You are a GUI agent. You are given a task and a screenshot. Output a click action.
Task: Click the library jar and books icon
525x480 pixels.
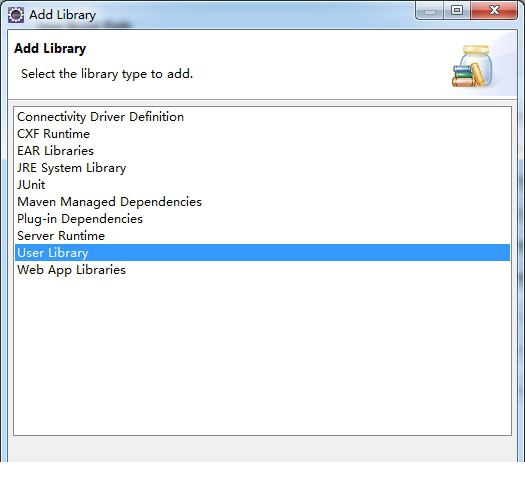click(472, 66)
